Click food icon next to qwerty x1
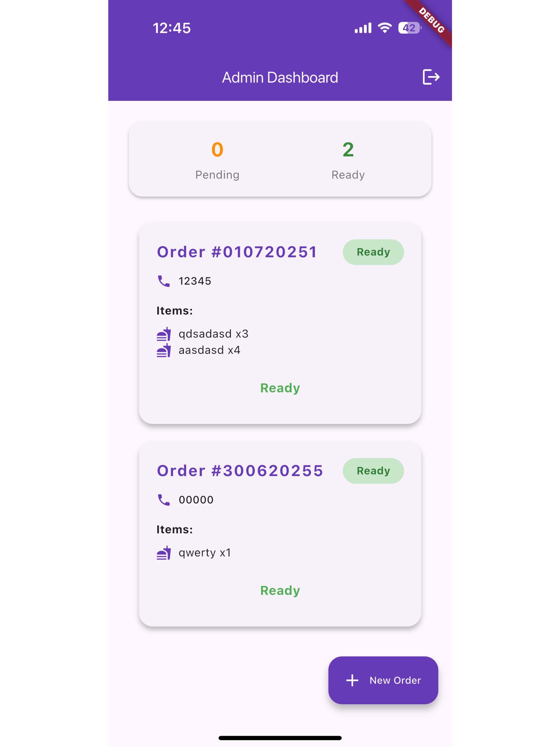Screen dimensions: 560x747 [164, 553]
